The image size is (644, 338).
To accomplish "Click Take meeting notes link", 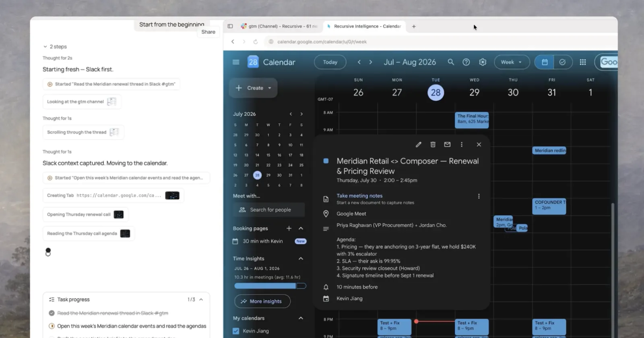I will coord(359,196).
